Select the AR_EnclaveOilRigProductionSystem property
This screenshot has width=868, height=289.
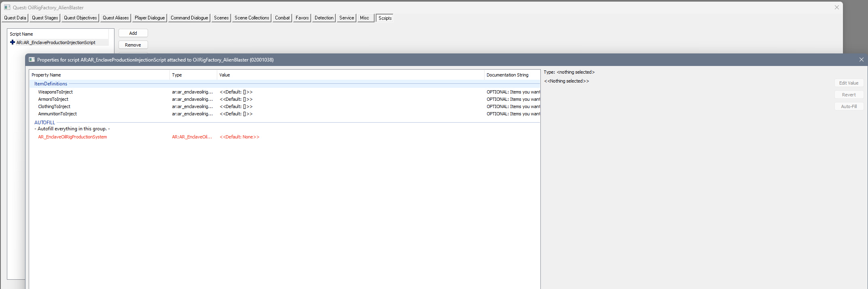coord(72,137)
